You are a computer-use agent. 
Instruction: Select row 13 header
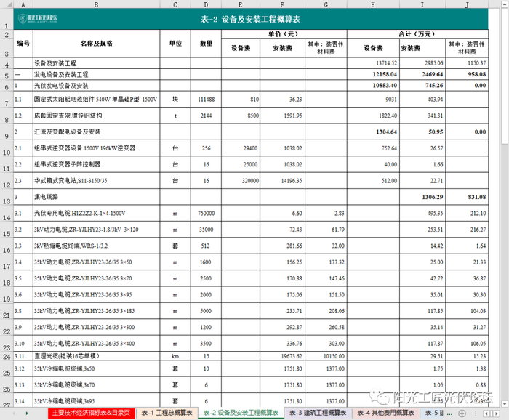coord(7,197)
